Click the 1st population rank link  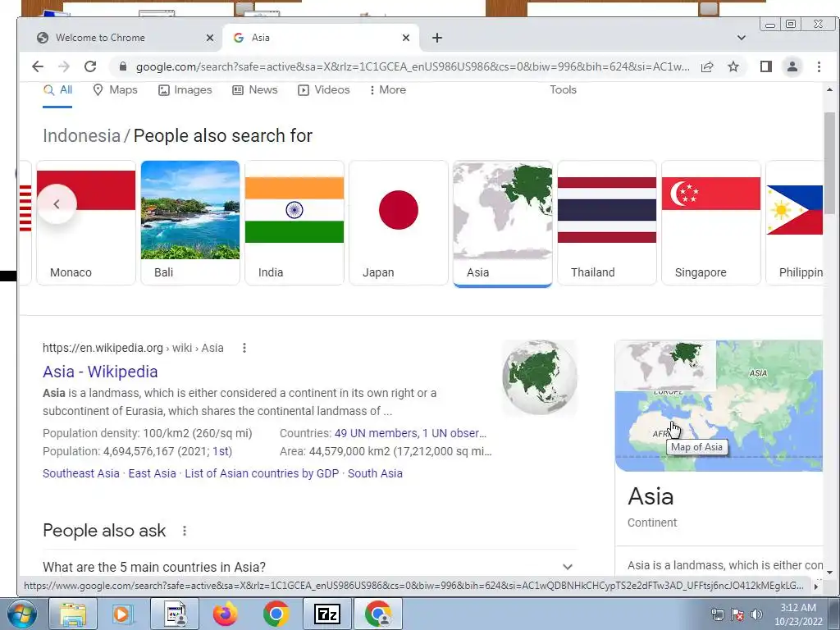(220, 452)
